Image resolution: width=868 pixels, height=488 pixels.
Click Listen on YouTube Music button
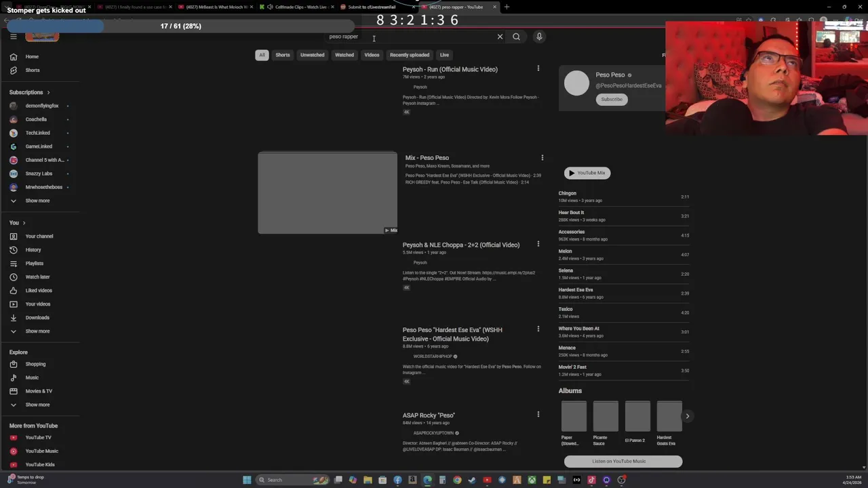(623, 462)
